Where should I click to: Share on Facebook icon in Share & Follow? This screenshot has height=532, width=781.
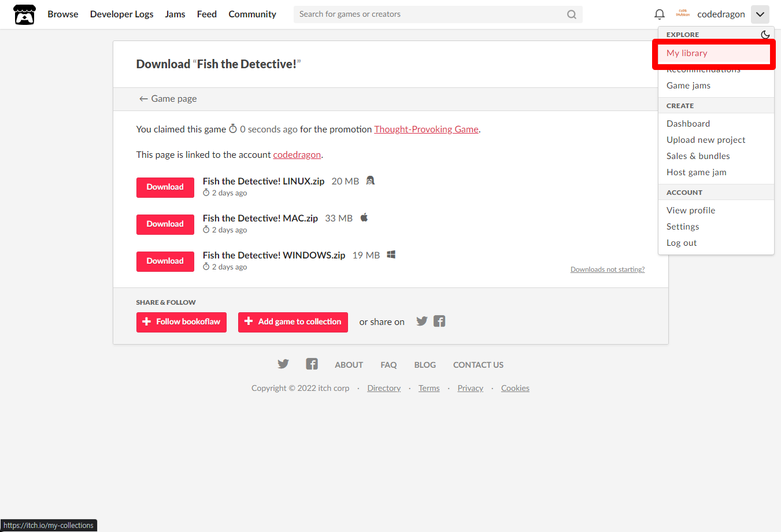pyautogui.click(x=439, y=322)
